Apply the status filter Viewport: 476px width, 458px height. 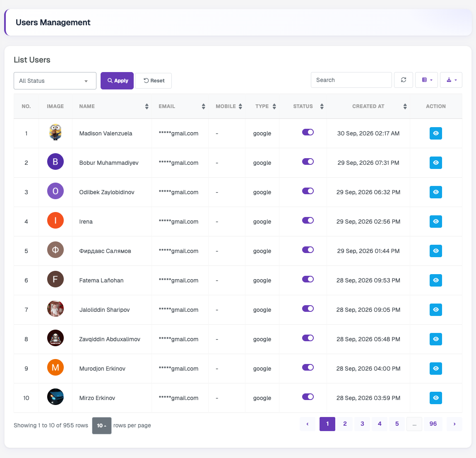click(117, 81)
